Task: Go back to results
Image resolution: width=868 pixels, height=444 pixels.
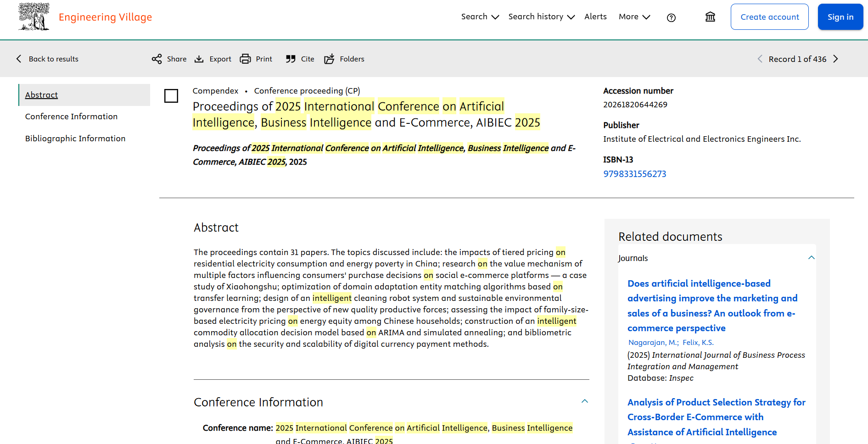Action: click(47, 59)
